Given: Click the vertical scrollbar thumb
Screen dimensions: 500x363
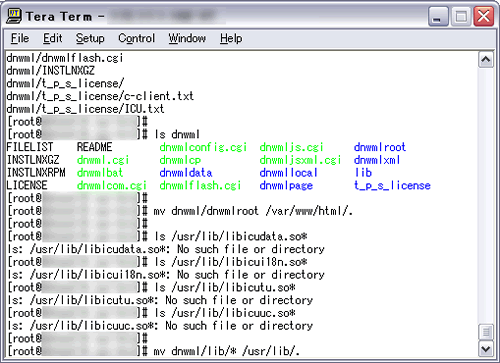Looking at the screenshot, I should point(486,332).
